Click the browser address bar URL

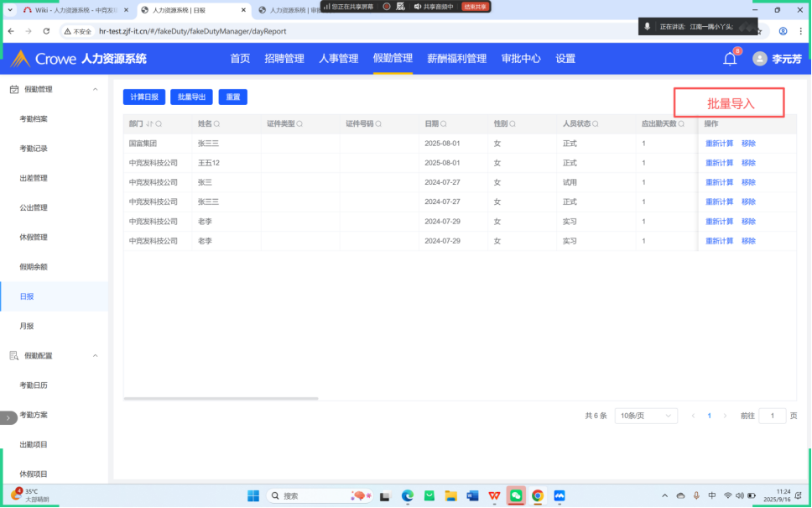pos(193,31)
